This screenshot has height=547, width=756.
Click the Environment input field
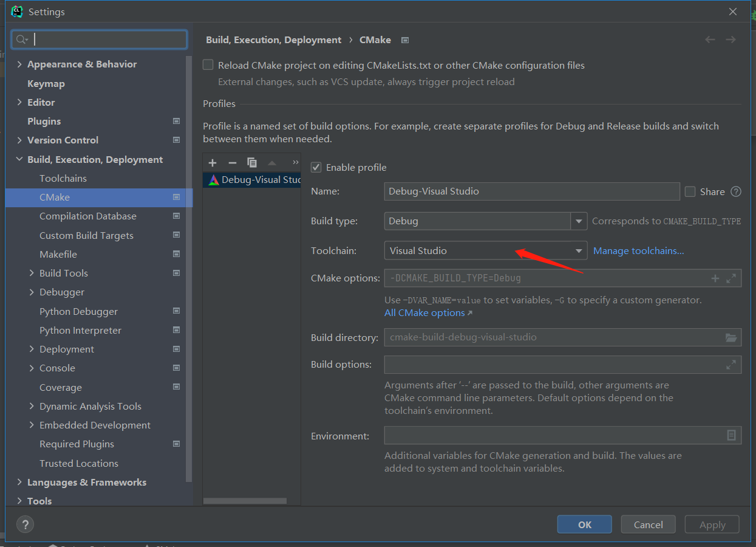tap(563, 435)
